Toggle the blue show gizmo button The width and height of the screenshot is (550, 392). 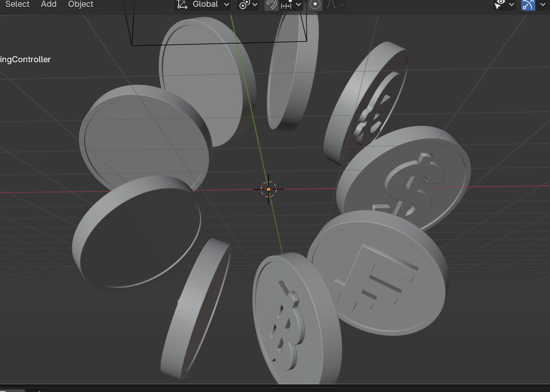[x=528, y=5]
